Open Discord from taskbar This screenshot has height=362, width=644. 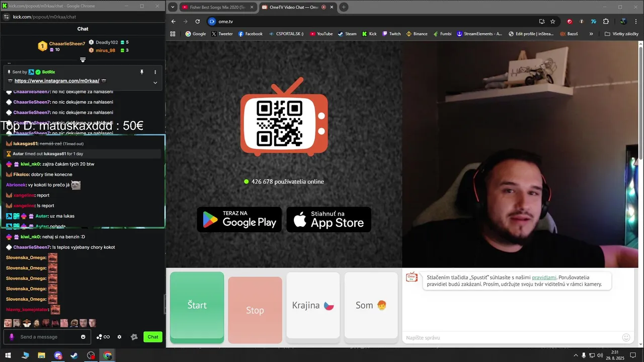(58, 355)
